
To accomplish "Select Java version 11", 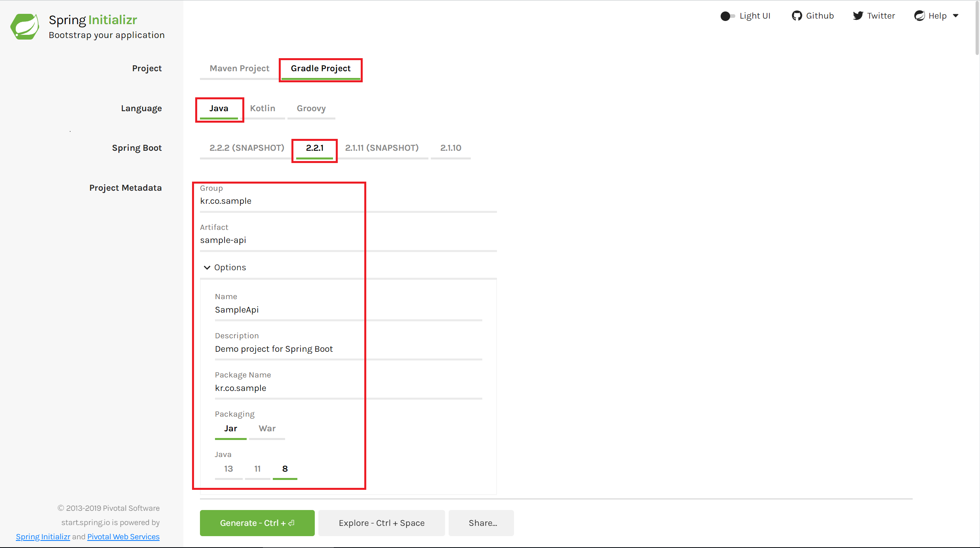I will [257, 469].
